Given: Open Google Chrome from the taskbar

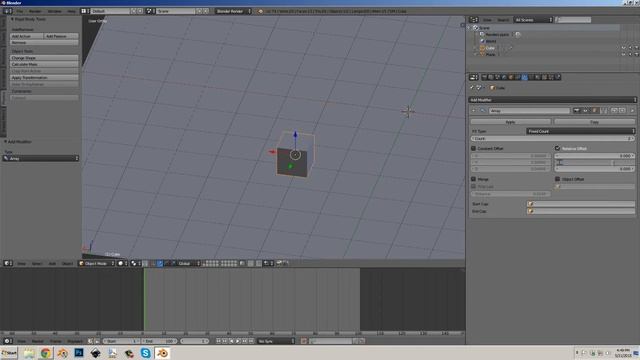Looking at the screenshot, I should (46, 353).
